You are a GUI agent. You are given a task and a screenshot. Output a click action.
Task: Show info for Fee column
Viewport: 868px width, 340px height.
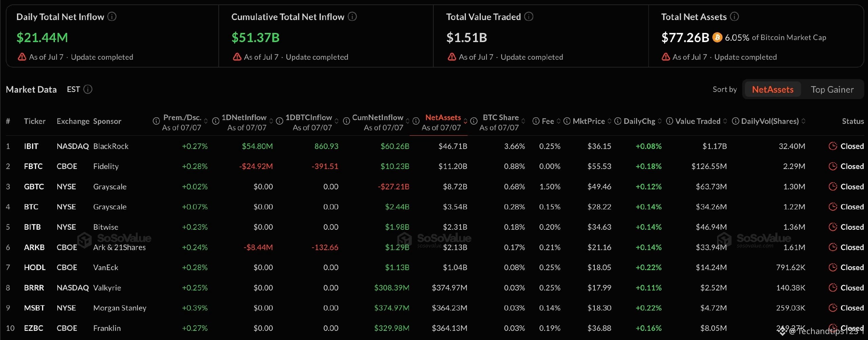[x=536, y=121]
